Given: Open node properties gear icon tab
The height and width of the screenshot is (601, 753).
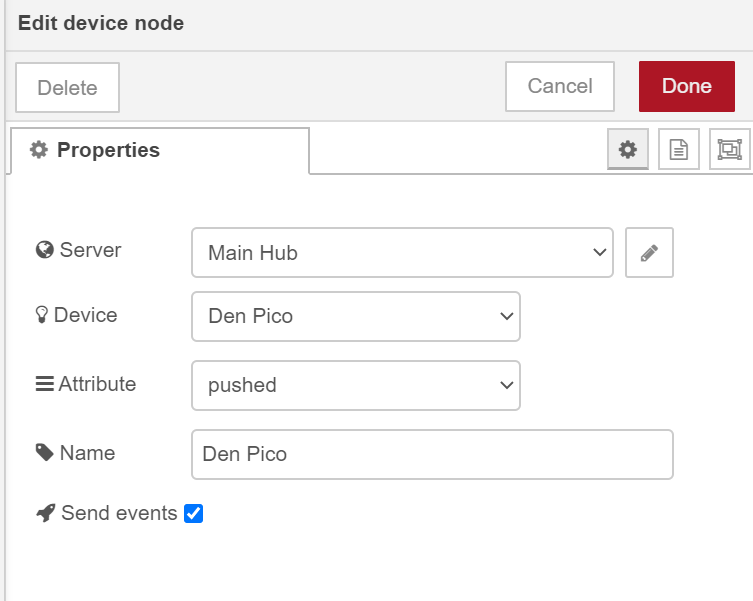Looking at the screenshot, I should 628,149.
